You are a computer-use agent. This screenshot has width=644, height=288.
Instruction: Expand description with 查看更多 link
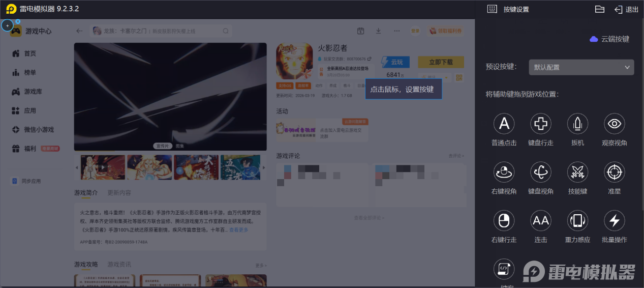click(238, 230)
